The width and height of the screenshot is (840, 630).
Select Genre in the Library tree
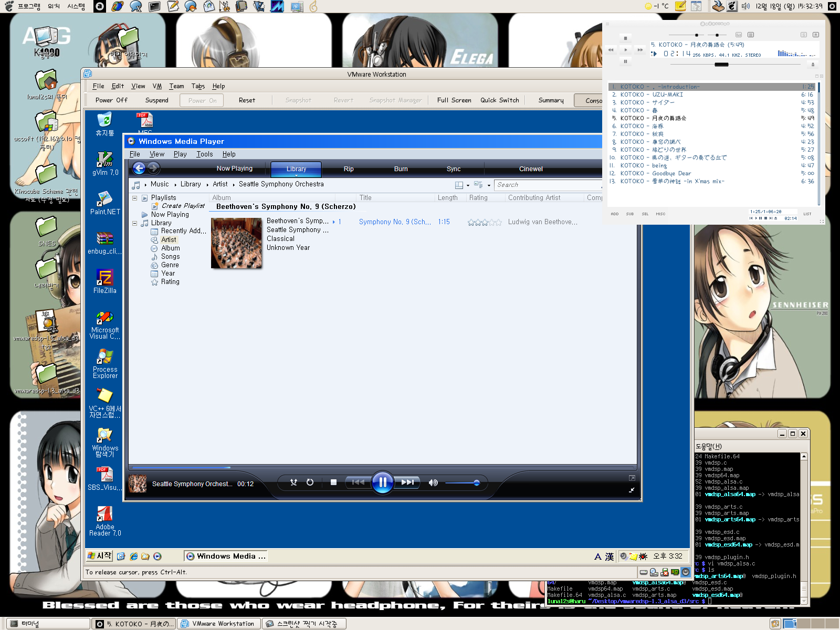click(x=170, y=265)
